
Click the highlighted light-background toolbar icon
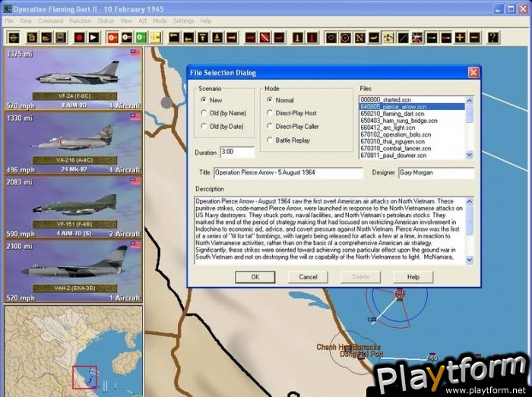388,37
